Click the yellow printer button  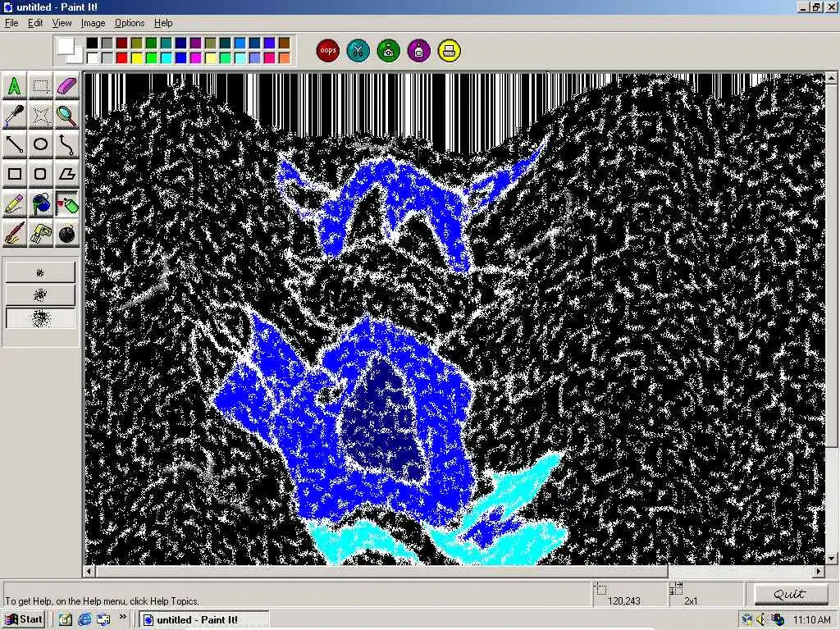449,51
